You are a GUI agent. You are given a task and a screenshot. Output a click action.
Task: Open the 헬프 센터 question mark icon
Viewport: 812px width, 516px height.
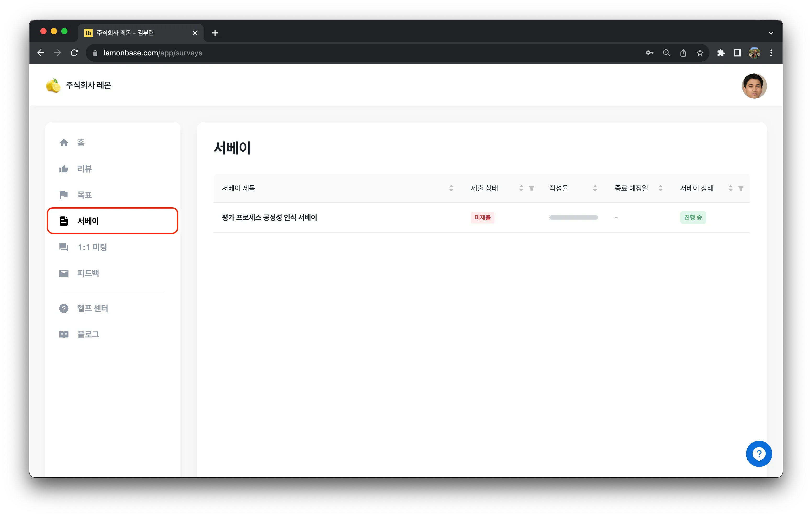[x=64, y=308]
